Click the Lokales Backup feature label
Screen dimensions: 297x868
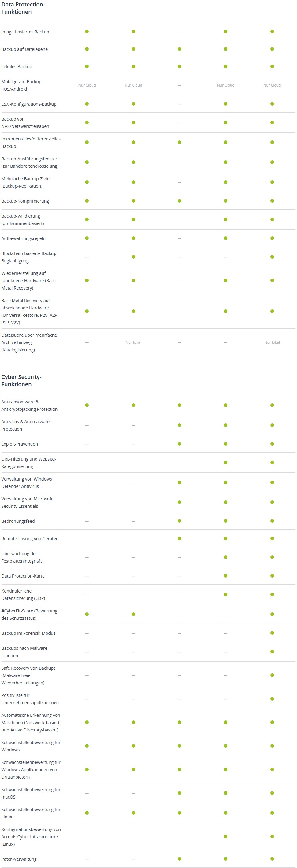point(17,66)
